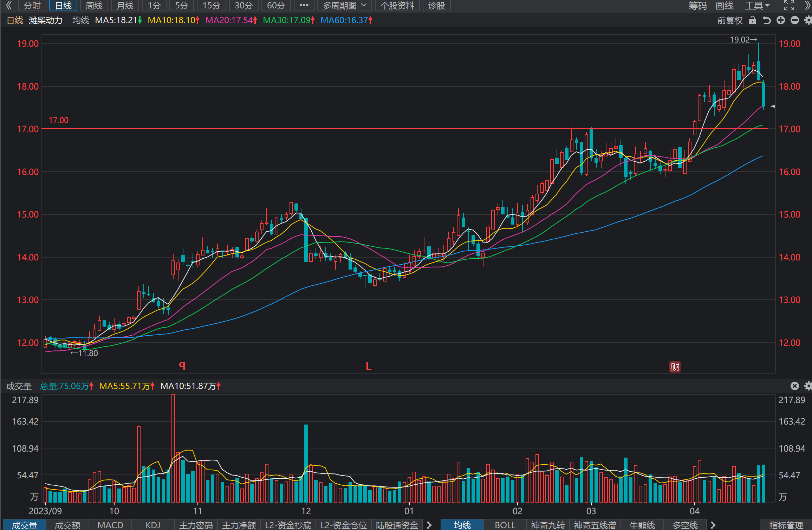This screenshot has height=530, width=812.
Task: Select 牛熊线 indicator tab
Action: tap(642, 525)
